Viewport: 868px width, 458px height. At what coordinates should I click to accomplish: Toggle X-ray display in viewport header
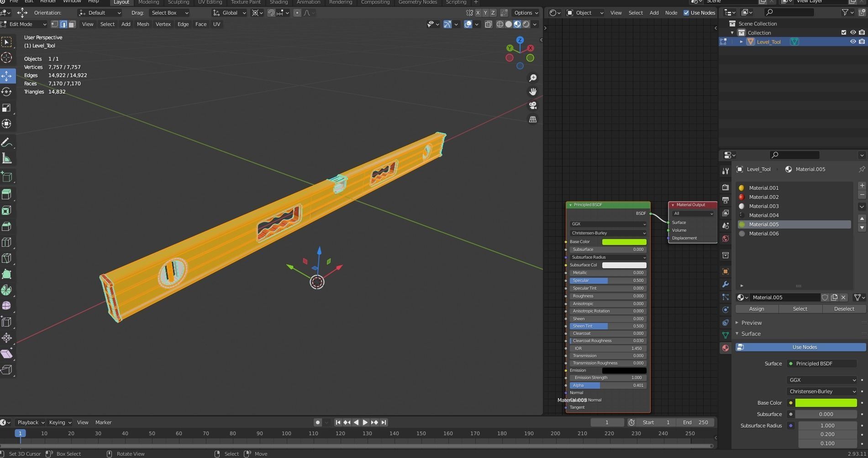(x=489, y=24)
